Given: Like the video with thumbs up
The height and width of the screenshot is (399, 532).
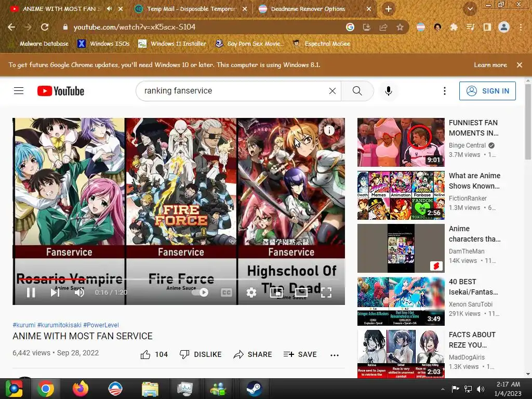Looking at the screenshot, I should [x=154, y=354].
